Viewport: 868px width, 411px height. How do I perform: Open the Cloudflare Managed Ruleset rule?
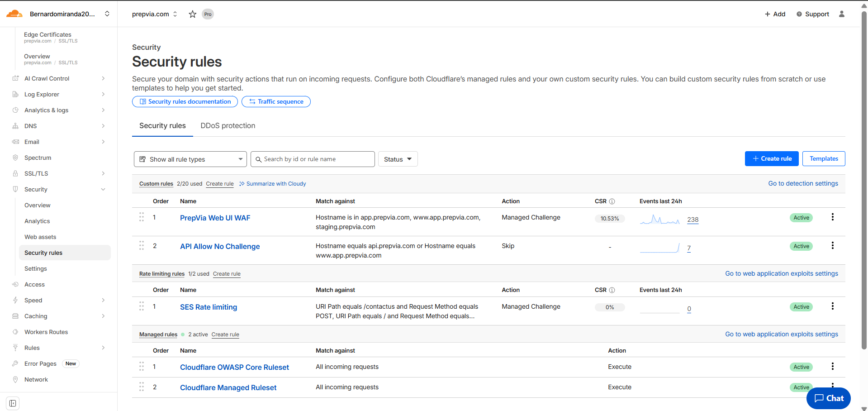tap(228, 387)
